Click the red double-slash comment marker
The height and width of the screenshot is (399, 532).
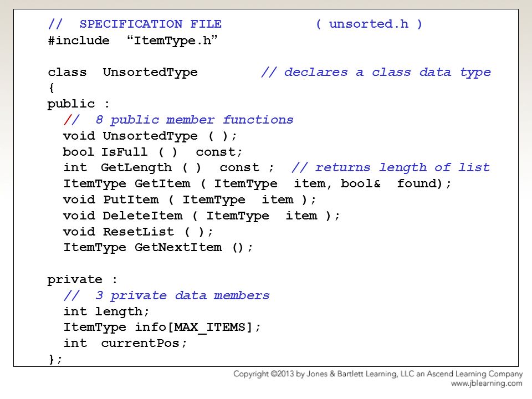[x=71, y=120]
